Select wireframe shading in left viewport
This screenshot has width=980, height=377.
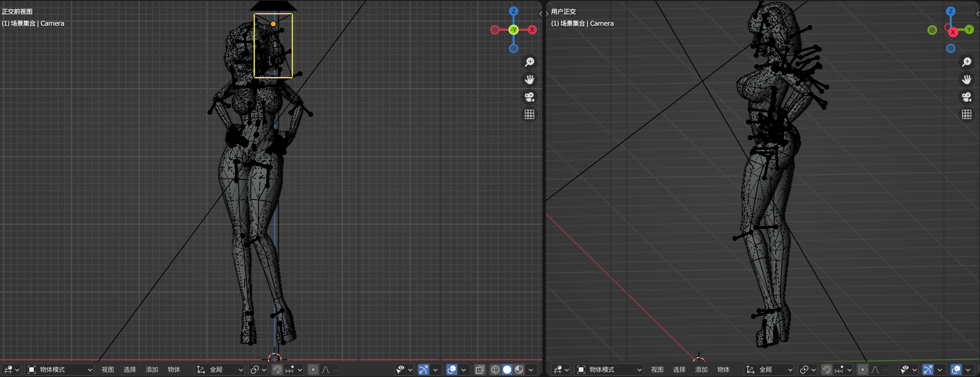(495, 369)
